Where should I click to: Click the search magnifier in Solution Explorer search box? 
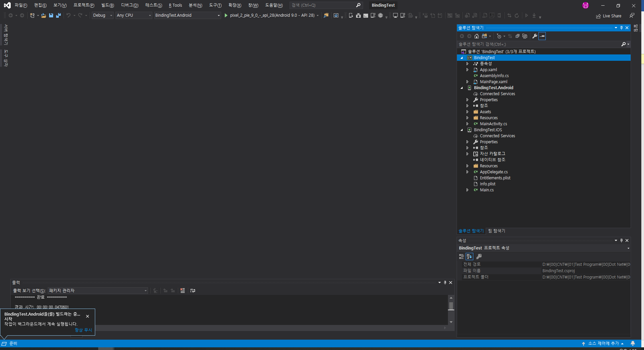[x=623, y=44]
